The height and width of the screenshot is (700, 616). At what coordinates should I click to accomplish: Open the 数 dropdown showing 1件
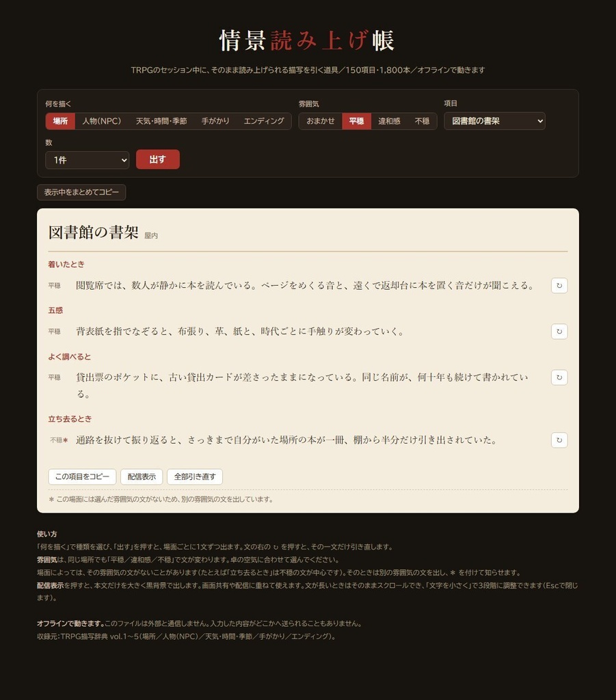[88, 160]
